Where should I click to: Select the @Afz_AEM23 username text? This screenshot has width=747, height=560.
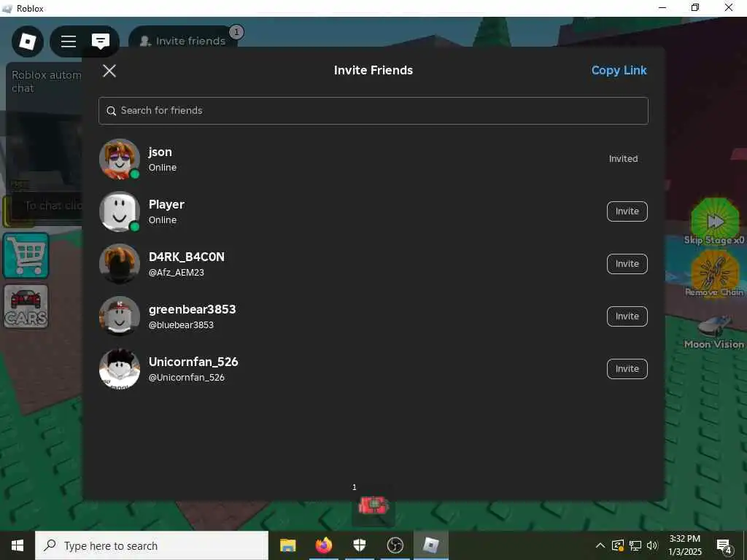(x=177, y=273)
